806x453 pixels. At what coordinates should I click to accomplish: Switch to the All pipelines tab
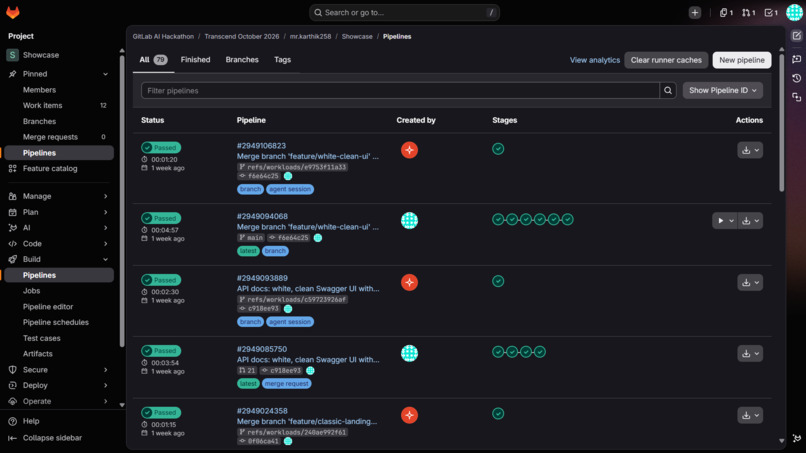[153, 60]
